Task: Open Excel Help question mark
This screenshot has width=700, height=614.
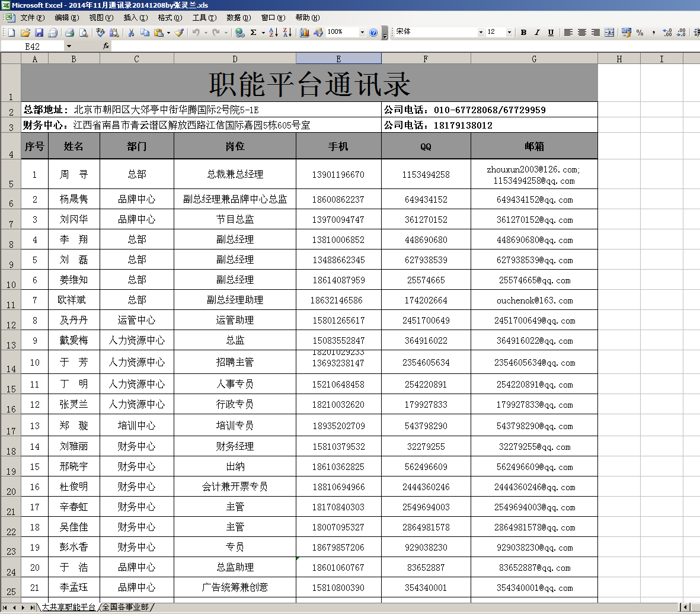Action: (373, 32)
